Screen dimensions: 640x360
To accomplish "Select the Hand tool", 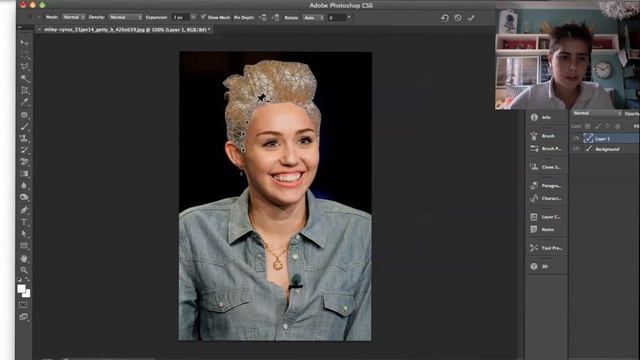I will point(24,259).
